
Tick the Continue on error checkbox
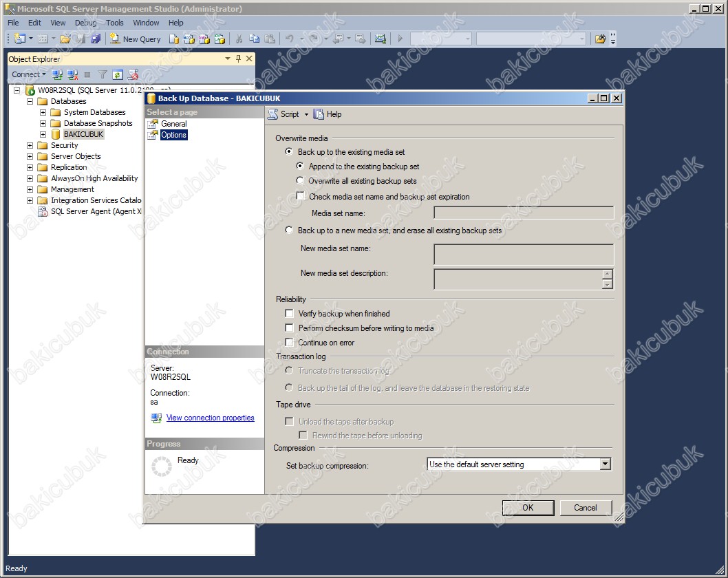point(290,343)
